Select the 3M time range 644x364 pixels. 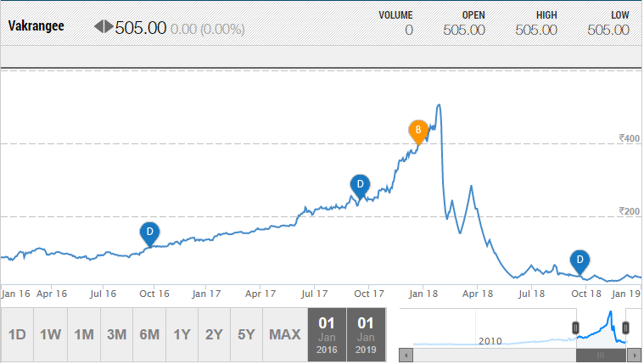click(x=116, y=334)
